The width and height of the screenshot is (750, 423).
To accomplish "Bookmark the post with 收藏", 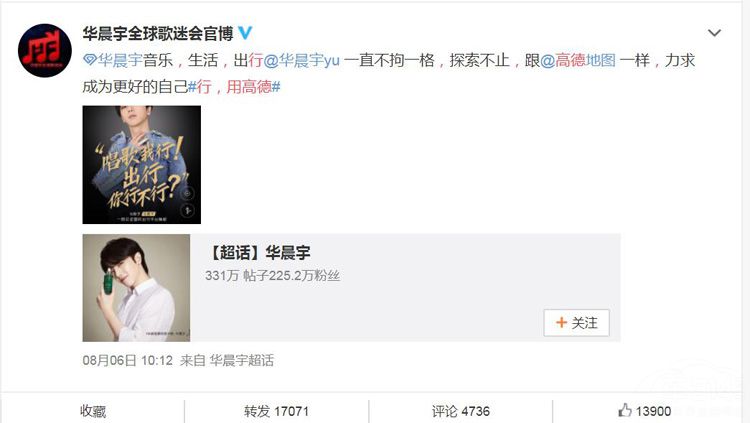I will tap(93, 411).
